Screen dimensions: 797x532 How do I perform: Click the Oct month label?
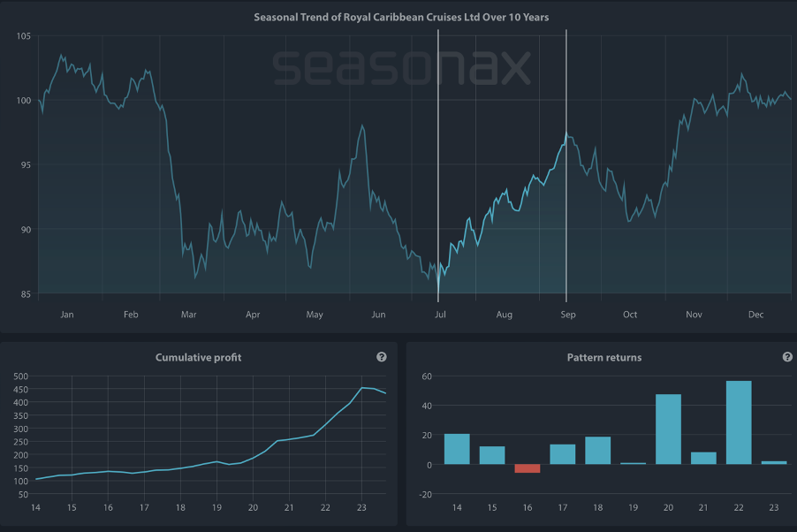[x=630, y=315]
